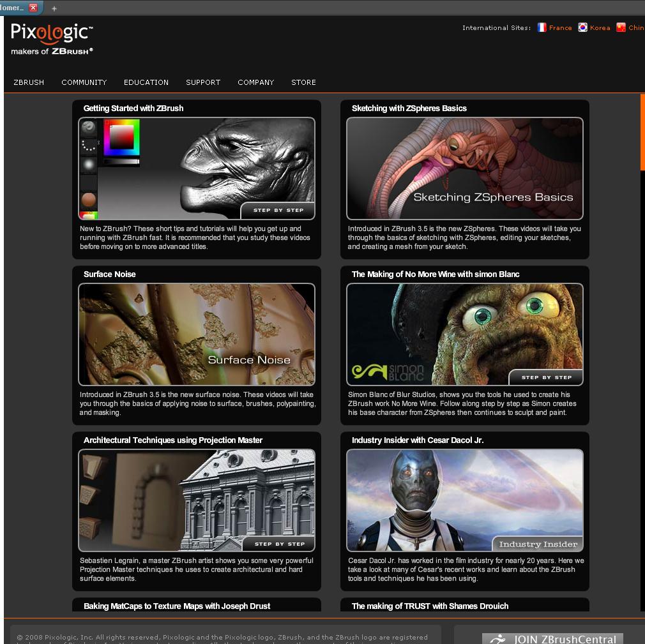The image size is (645, 644).
Task: Click the '© 2008 Pixologic, Inc.' copyright text
Action: point(222,638)
